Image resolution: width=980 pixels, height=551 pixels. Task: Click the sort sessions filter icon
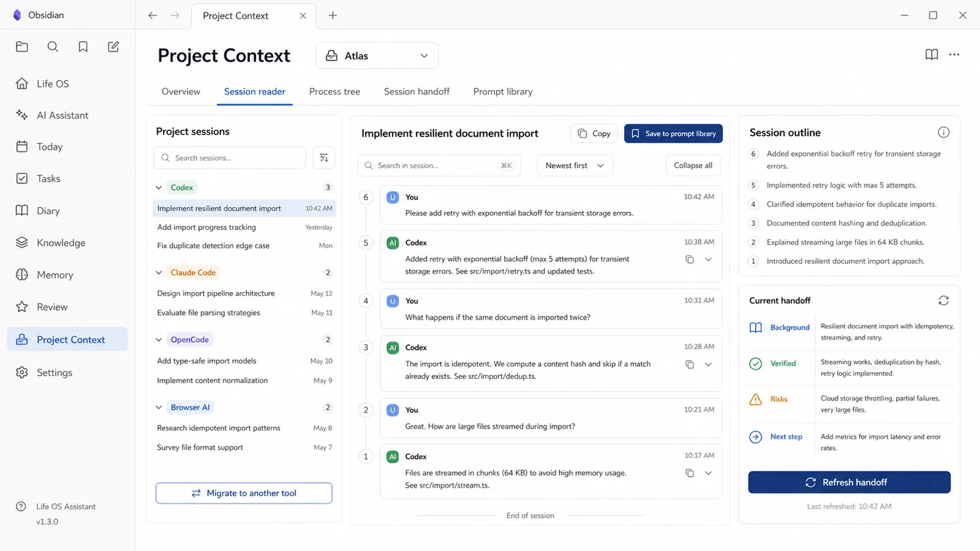[x=323, y=157]
